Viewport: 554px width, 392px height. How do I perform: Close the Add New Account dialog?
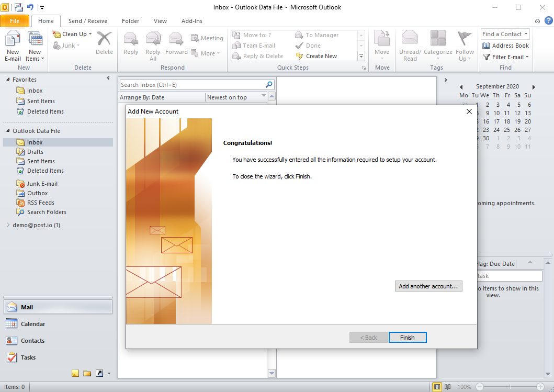click(x=469, y=111)
